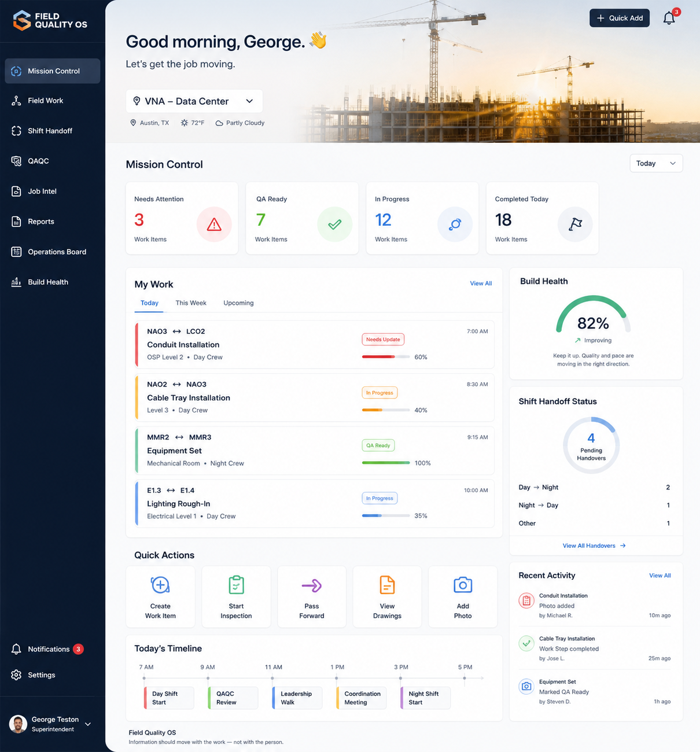The height and width of the screenshot is (752, 700).
Task: Click the Equipment Set work item title
Action: click(174, 451)
